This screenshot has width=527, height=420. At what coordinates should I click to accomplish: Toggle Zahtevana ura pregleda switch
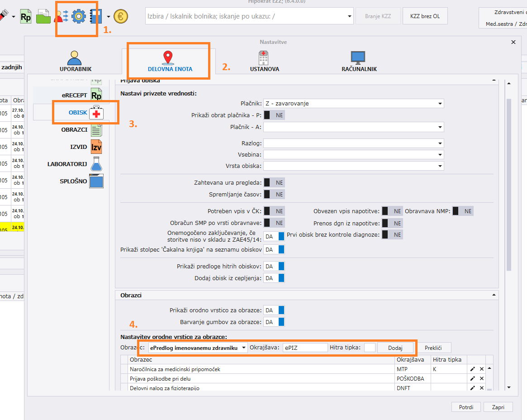tap(274, 182)
